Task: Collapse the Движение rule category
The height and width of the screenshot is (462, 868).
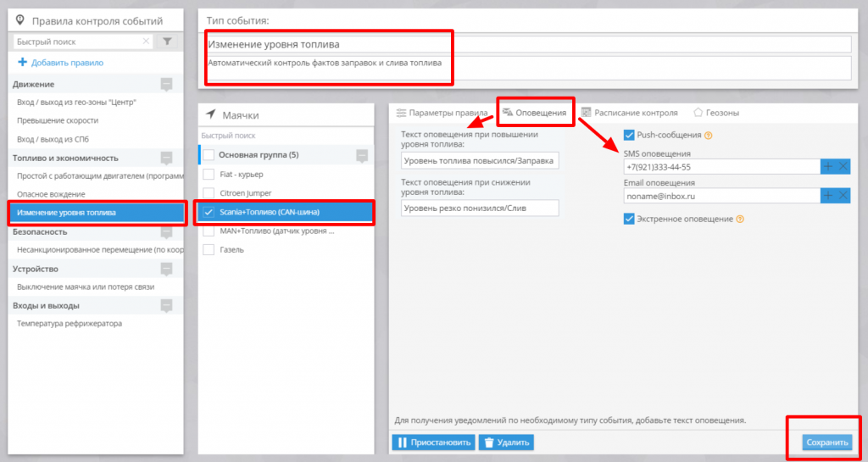Action: click(166, 84)
